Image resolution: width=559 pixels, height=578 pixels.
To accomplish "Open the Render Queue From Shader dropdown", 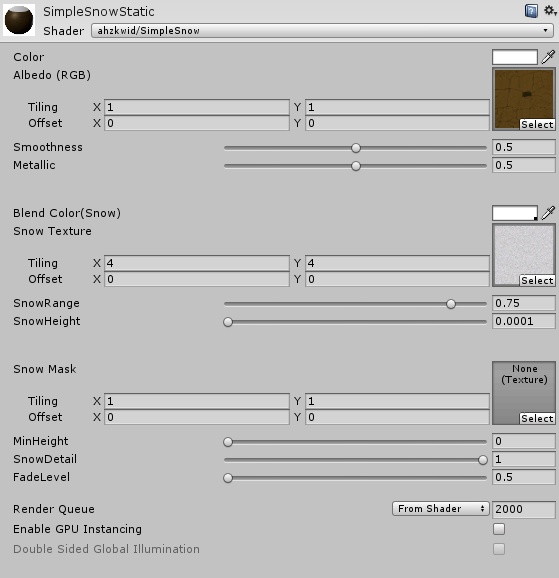I will [x=441, y=509].
